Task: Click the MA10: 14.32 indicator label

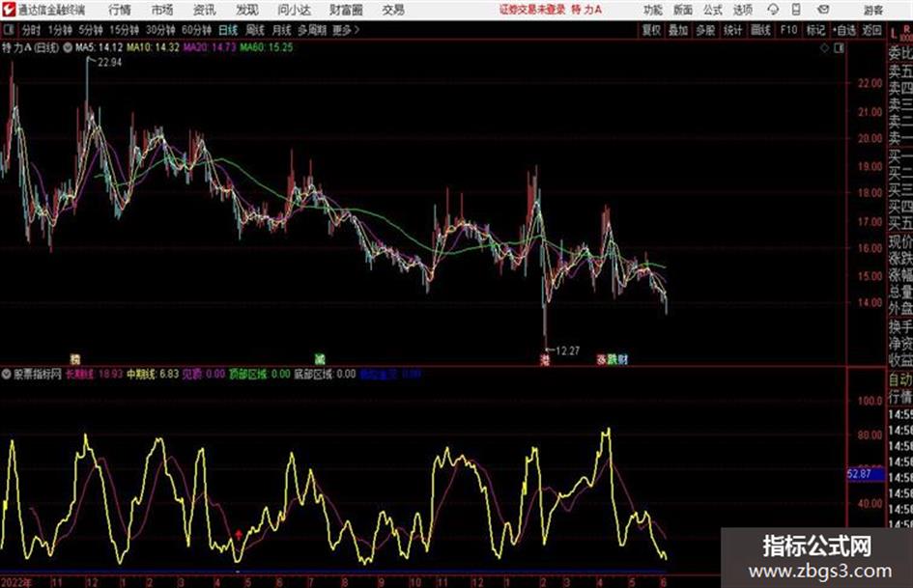Action: coord(154,47)
